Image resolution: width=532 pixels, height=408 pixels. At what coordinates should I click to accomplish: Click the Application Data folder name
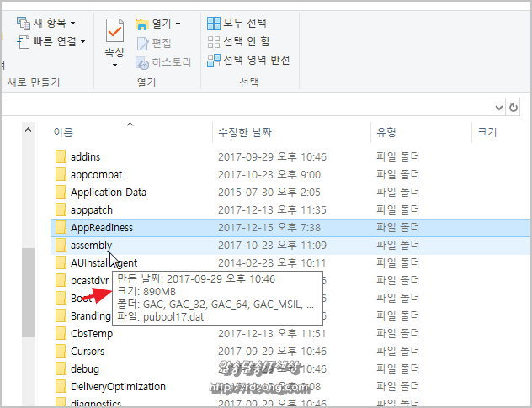tap(109, 193)
